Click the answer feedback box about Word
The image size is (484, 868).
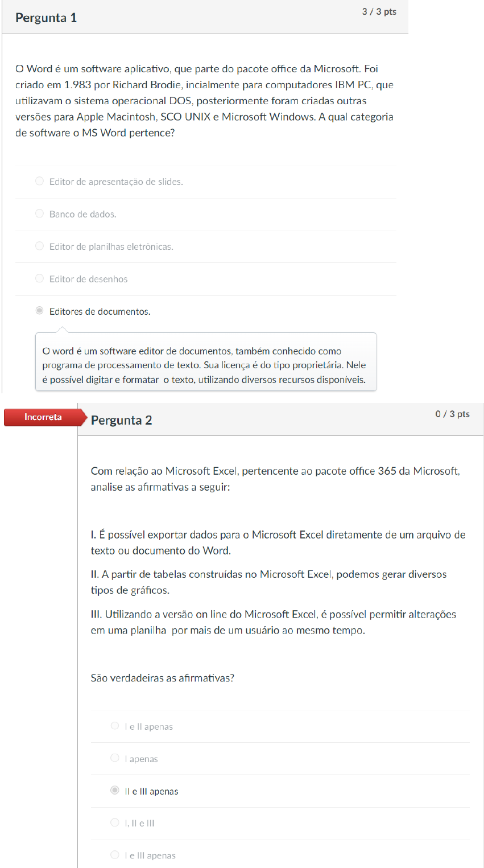206,365
